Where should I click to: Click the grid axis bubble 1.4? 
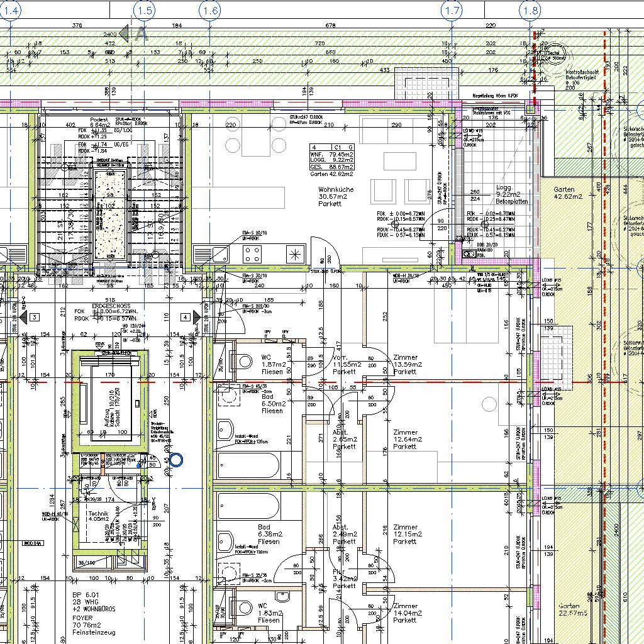(11, 10)
